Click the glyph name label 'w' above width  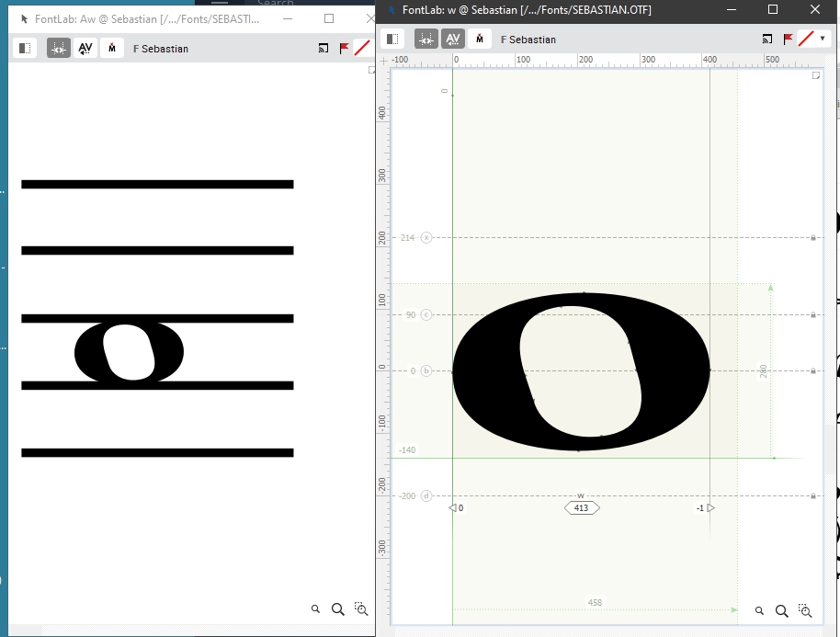[581, 495]
